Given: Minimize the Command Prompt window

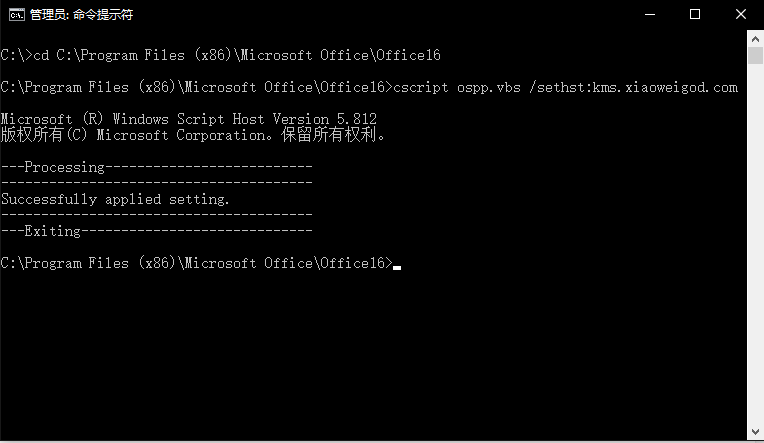Looking at the screenshot, I should click(x=650, y=15).
